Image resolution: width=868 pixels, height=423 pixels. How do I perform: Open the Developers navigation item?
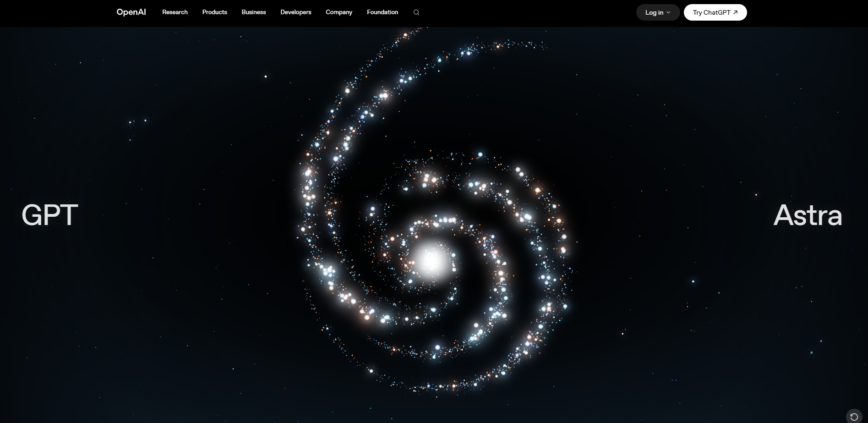(296, 12)
